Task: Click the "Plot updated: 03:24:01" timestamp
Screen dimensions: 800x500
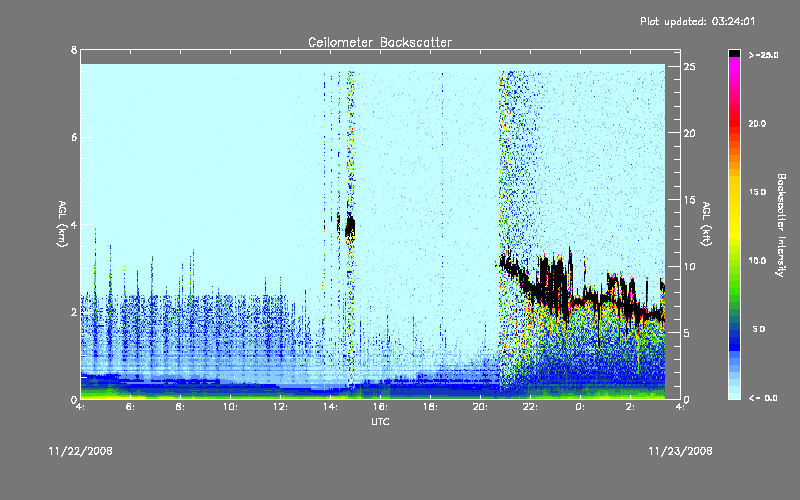Action: [697, 21]
